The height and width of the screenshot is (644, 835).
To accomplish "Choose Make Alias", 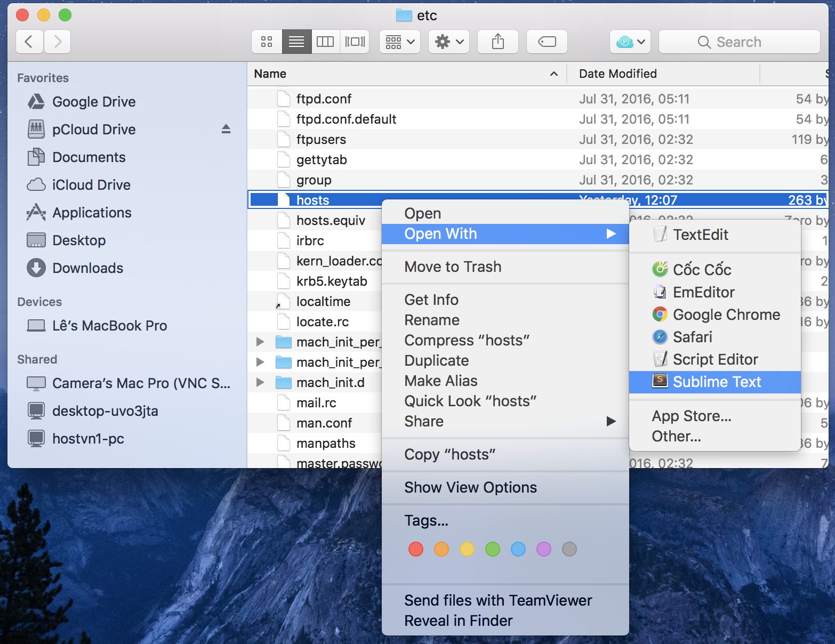I will point(505,381).
